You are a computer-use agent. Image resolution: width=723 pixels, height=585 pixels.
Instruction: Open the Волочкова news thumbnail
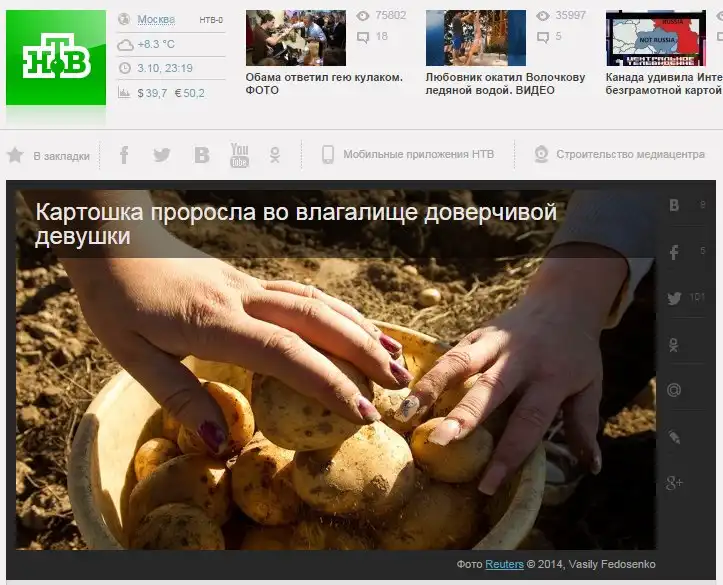pos(475,38)
